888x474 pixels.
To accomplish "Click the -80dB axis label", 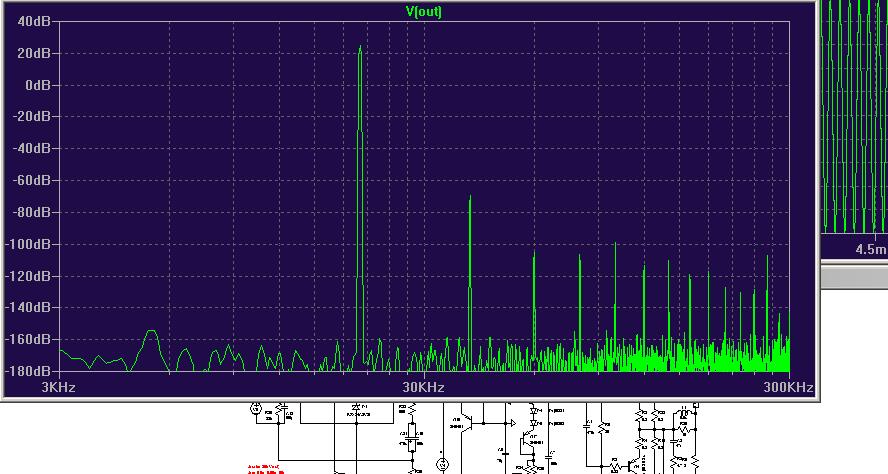I will (31, 212).
